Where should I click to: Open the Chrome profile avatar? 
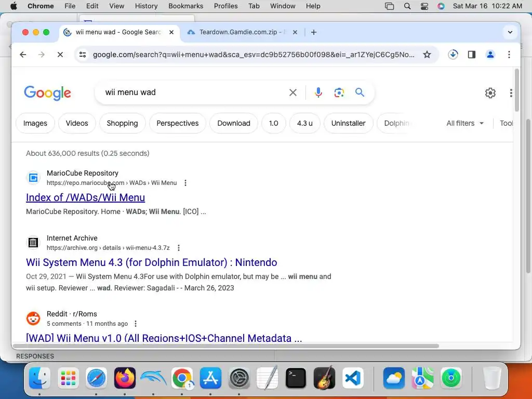tap(490, 55)
